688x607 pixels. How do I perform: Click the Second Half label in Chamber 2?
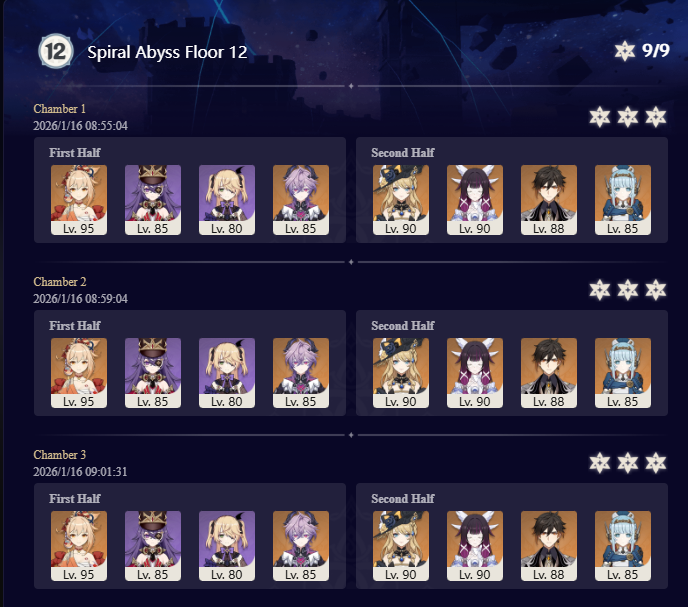coord(403,326)
